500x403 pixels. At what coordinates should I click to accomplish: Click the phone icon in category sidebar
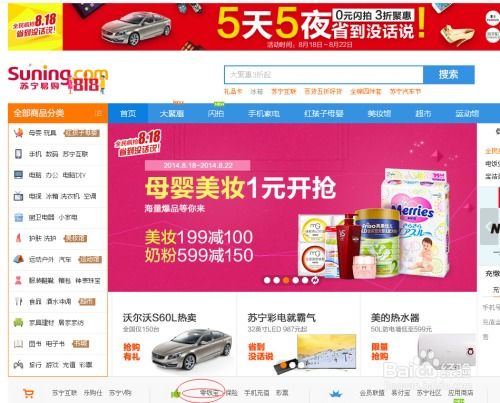point(18,154)
